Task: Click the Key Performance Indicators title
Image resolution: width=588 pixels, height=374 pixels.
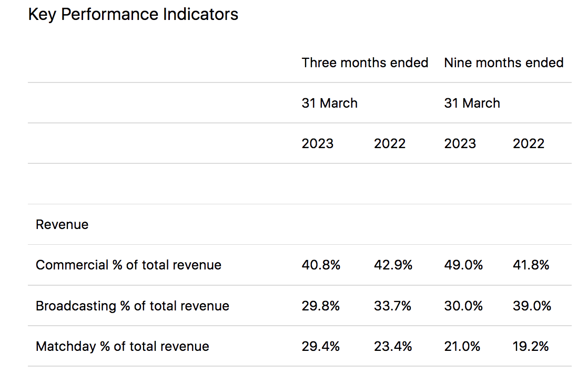Action: tap(133, 14)
